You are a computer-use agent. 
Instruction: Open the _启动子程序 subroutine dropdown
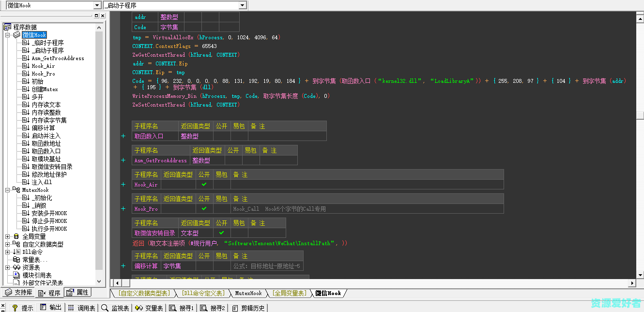(243, 5)
